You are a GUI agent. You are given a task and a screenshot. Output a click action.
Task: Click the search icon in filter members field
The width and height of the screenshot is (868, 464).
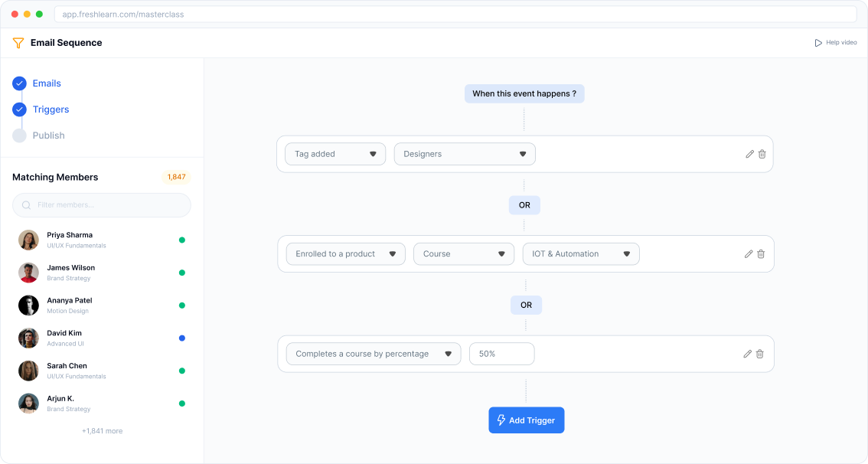27,205
